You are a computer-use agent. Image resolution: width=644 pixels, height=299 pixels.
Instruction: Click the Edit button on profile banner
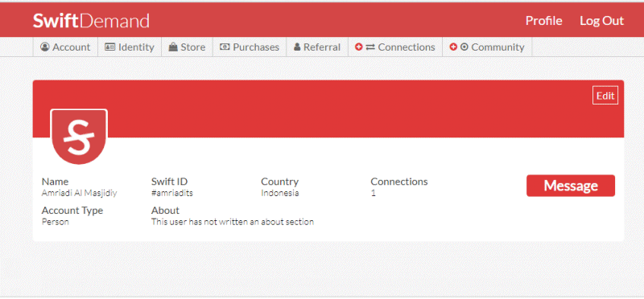tap(605, 96)
